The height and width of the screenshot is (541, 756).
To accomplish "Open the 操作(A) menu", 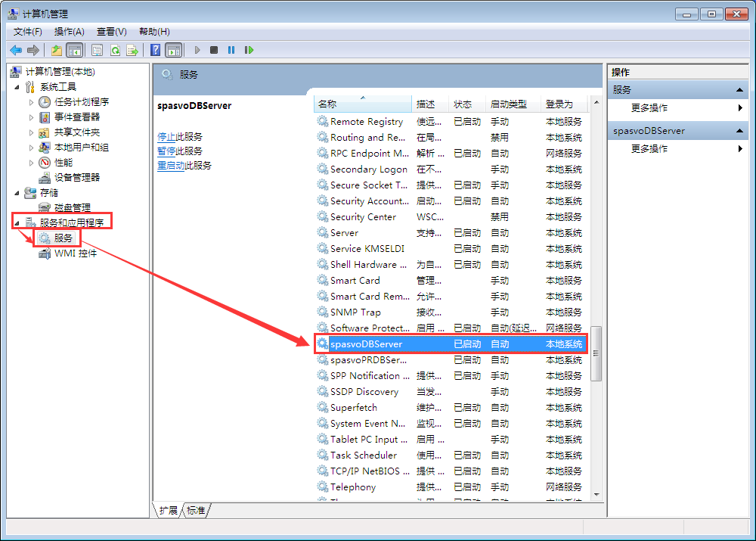I will click(x=69, y=31).
